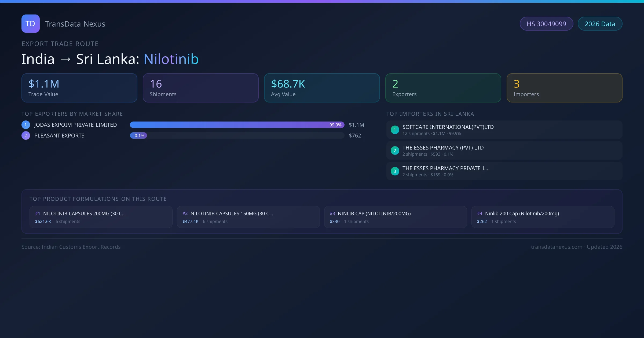Click the HS 30049099 badge
The height and width of the screenshot is (338, 644).
(546, 24)
